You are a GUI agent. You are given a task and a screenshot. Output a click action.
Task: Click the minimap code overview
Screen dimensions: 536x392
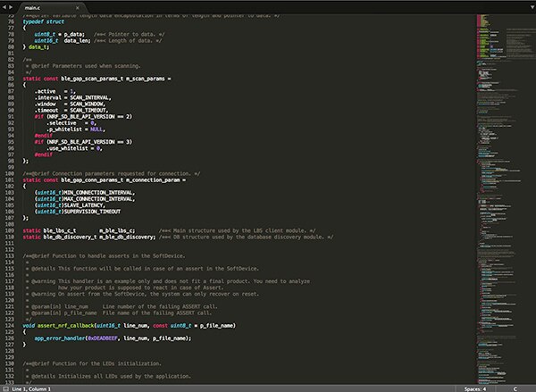coord(506,199)
